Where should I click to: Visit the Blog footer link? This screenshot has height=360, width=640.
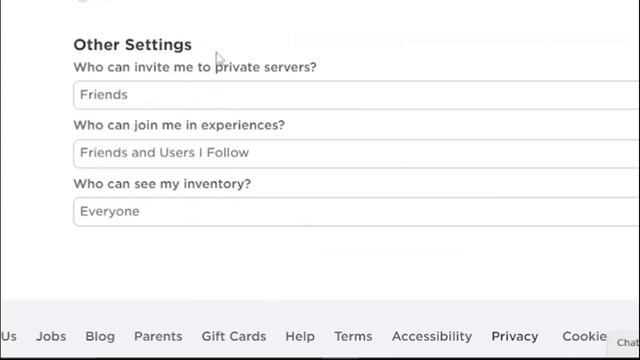(x=100, y=336)
